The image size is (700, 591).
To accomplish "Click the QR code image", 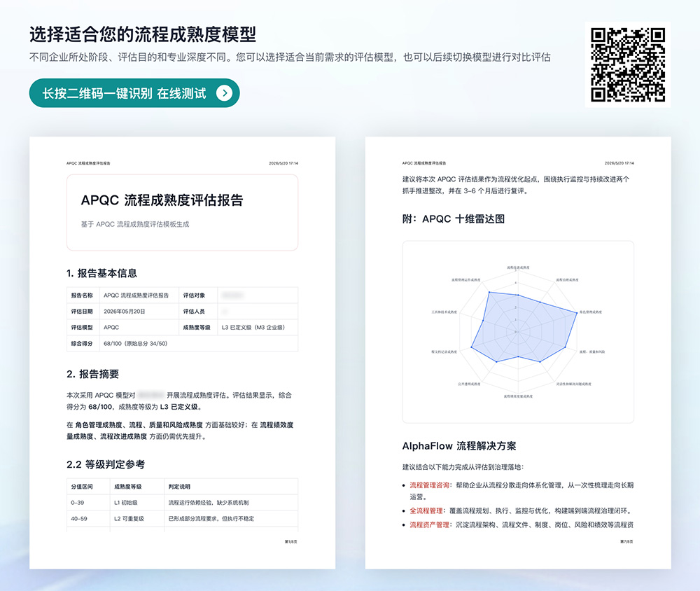I will (x=628, y=65).
